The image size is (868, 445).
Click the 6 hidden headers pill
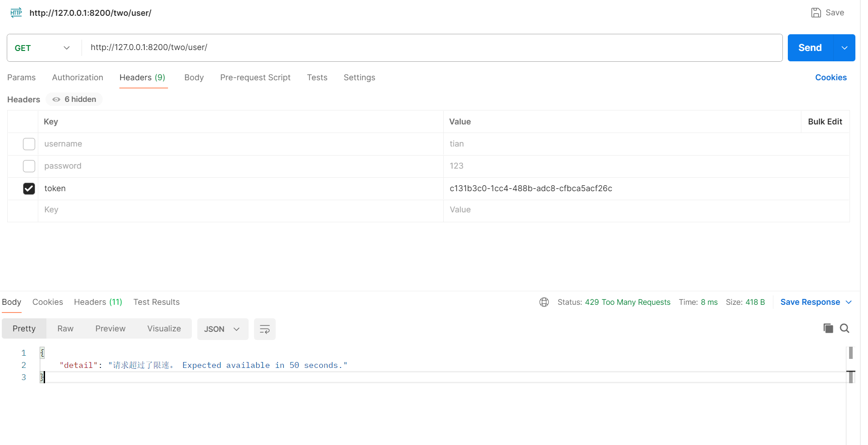[75, 99]
